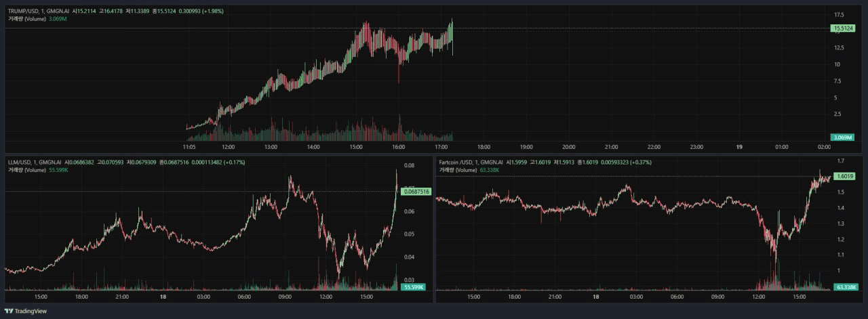Open the LLM/USD symbol title
Viewport: 868px width, 319px height.
[x=34, y=163]
